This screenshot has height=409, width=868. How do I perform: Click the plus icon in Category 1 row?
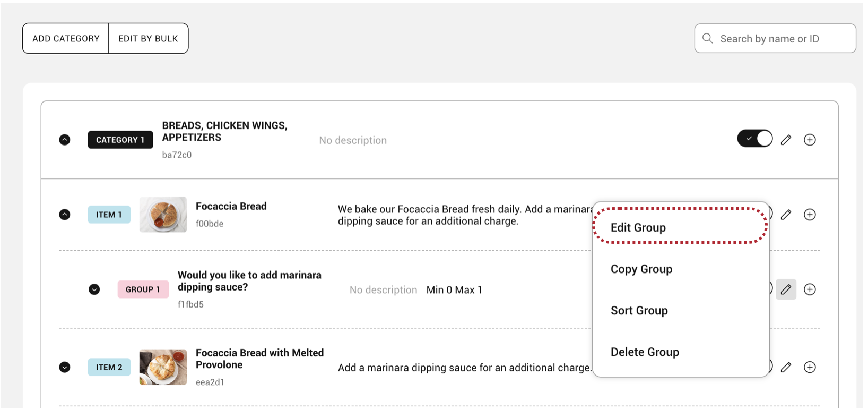click(x=810, y=140)
